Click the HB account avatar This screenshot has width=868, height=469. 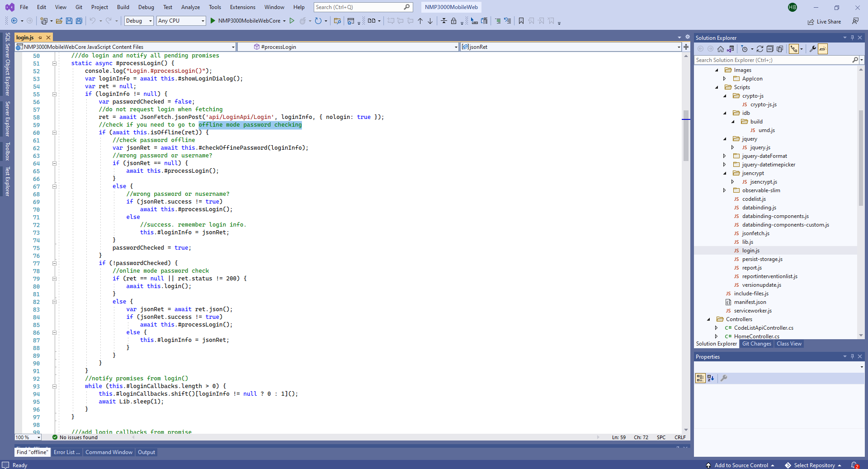point(793,7)
